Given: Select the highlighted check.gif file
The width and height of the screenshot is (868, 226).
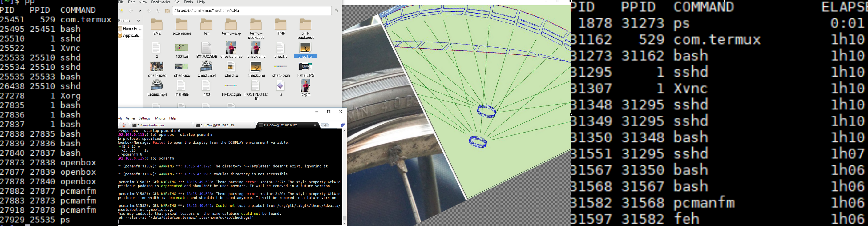Looking at the screenshot, I should [306, 50].
